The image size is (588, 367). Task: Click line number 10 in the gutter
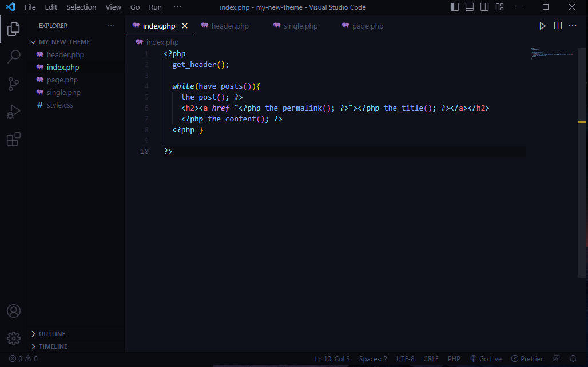pos(144,152)
